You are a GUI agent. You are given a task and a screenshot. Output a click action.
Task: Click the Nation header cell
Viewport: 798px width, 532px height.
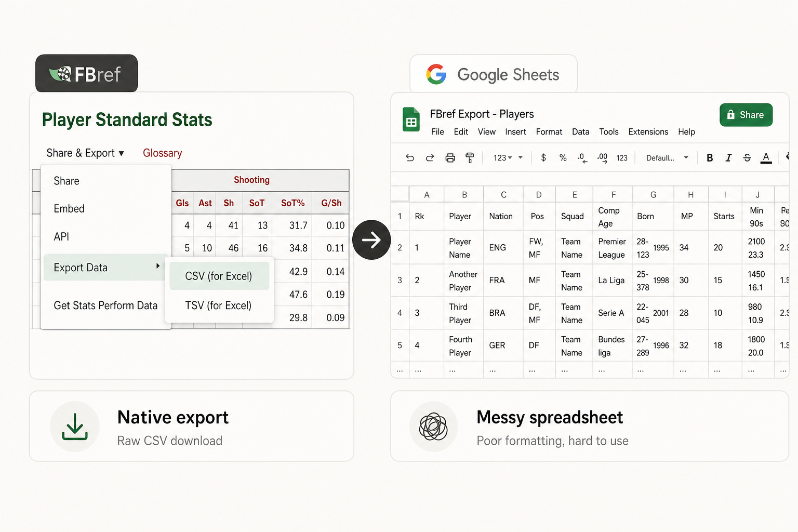click(x=503, y=216)
